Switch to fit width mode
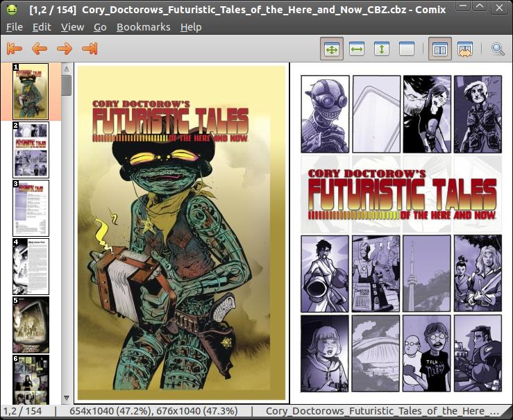This screenshot has height=420, width=513. click(x=357, y=49)
